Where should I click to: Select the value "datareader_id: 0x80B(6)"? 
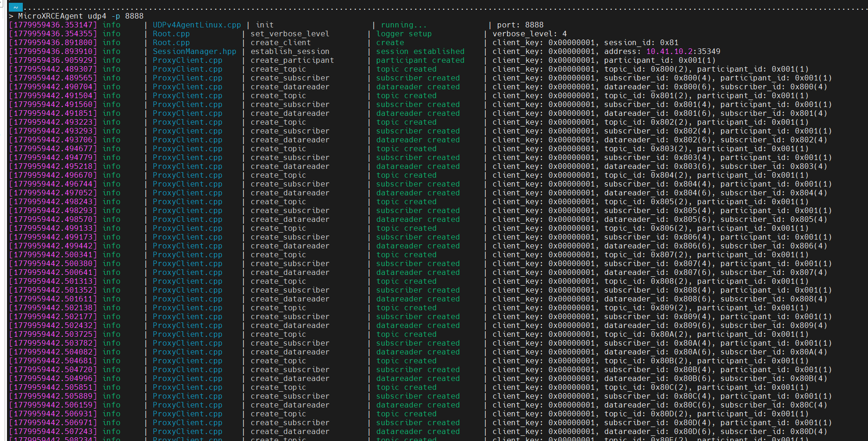click(657, 378)
